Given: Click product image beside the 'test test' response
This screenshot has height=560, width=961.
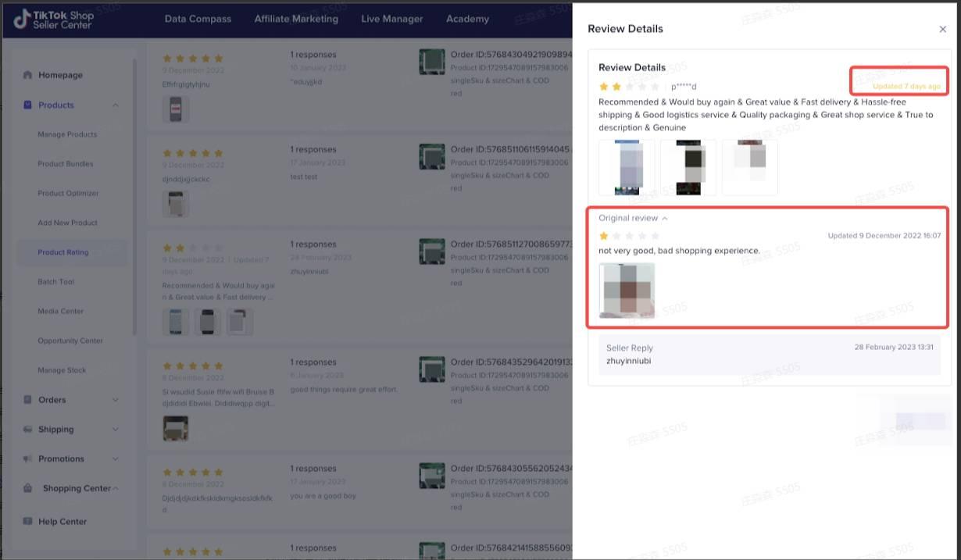Looking at the screenshot, I should point(432,157).
